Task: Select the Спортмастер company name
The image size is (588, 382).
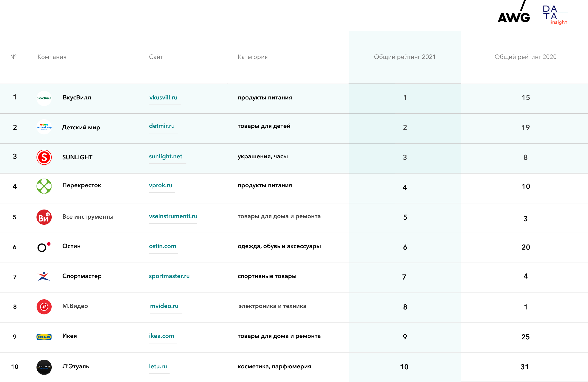Action: click(82, 276)
